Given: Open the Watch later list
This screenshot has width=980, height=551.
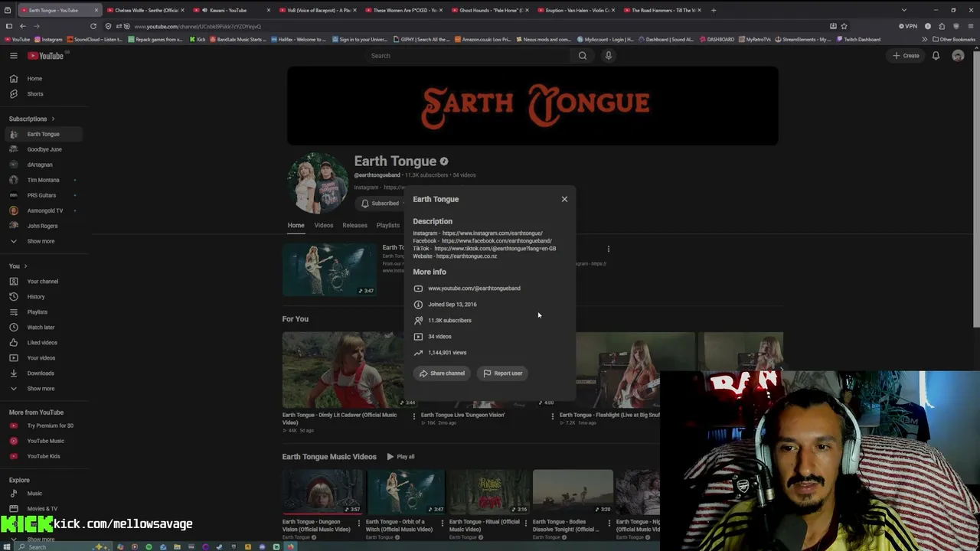Looking at the screenshot, I should tap(43, 328).
